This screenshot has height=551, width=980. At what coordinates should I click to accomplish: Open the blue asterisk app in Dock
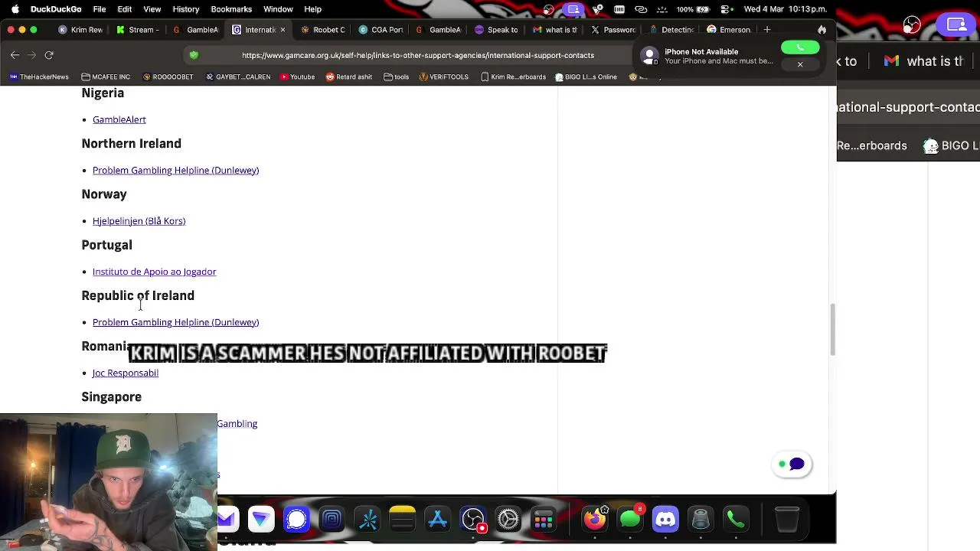(x=367, y=520)
